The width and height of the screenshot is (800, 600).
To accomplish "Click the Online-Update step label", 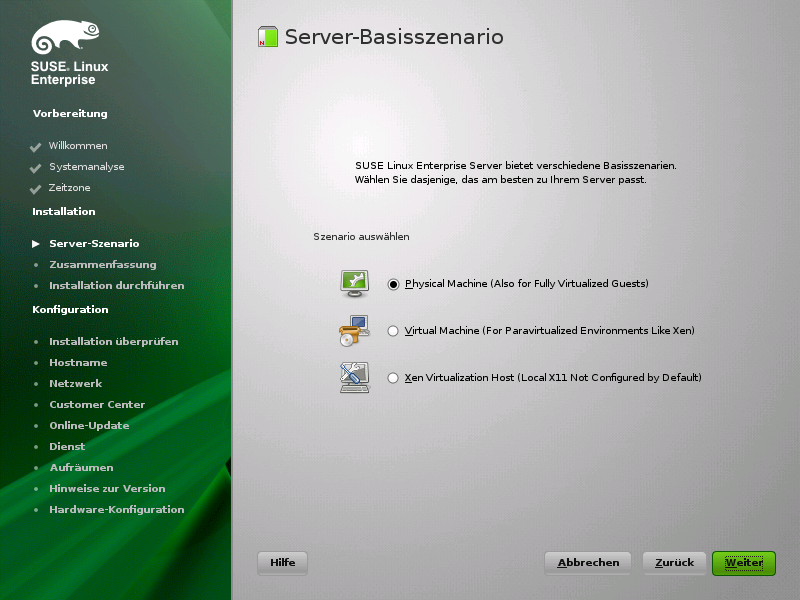I will coord(89,426).
